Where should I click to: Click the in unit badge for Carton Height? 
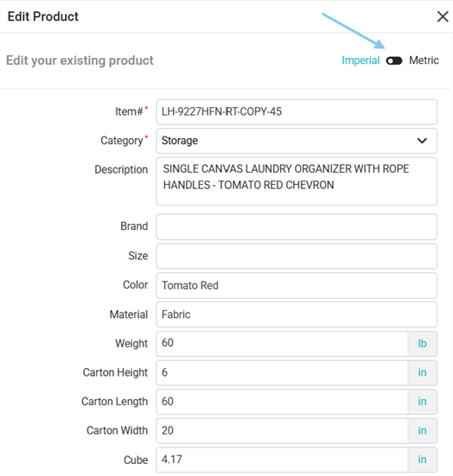click(423, 373)
